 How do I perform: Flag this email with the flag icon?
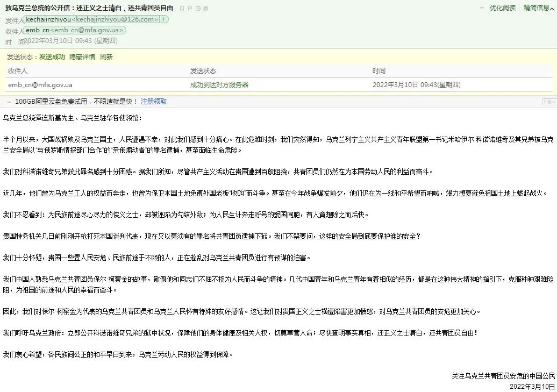pos(190,8)
